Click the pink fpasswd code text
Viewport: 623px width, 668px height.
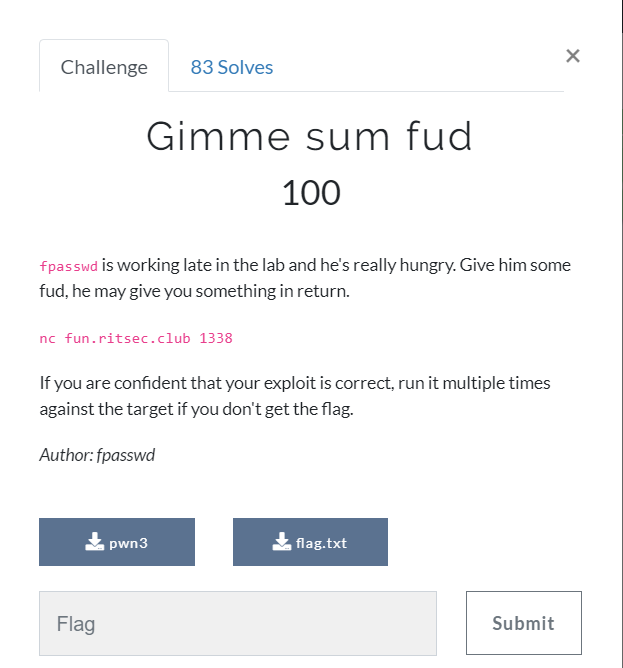(69, 266)
